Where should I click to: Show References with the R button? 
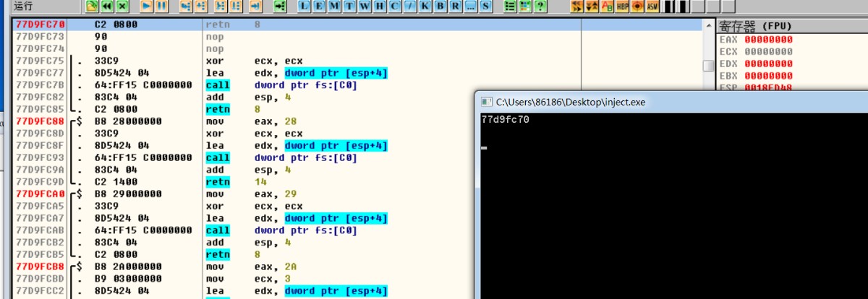(456, 6)
